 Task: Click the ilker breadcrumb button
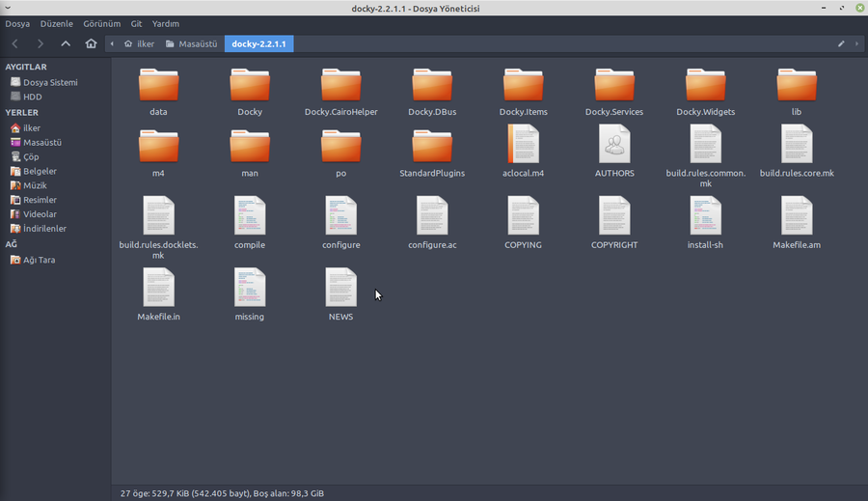138,43
